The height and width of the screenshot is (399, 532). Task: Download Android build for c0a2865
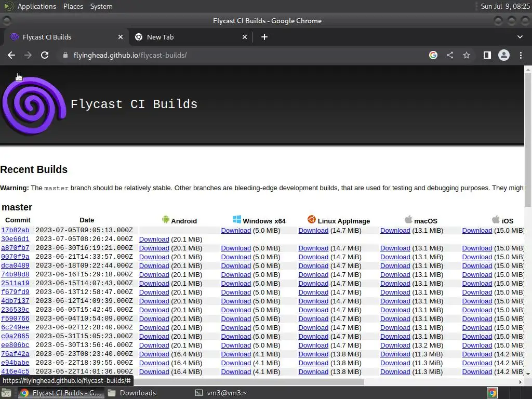point(154,336)
